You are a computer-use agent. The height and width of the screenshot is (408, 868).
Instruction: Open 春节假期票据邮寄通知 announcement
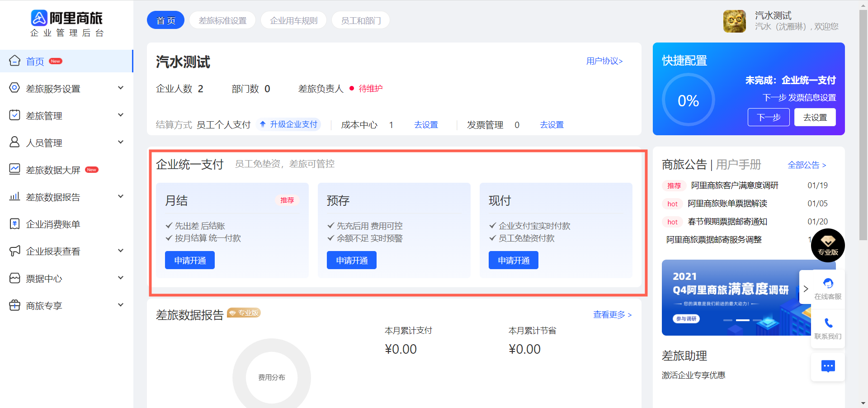[727, 222]
